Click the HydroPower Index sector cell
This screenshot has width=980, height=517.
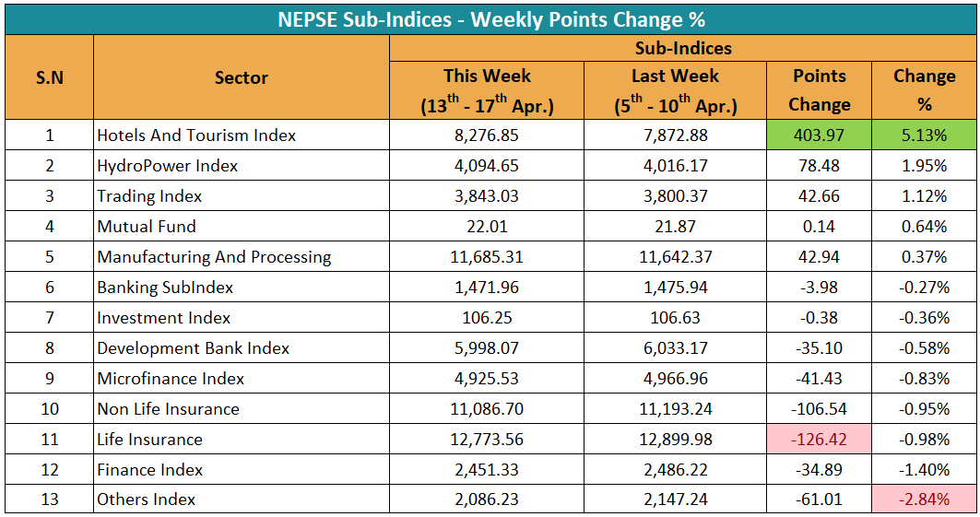[168, 166]
